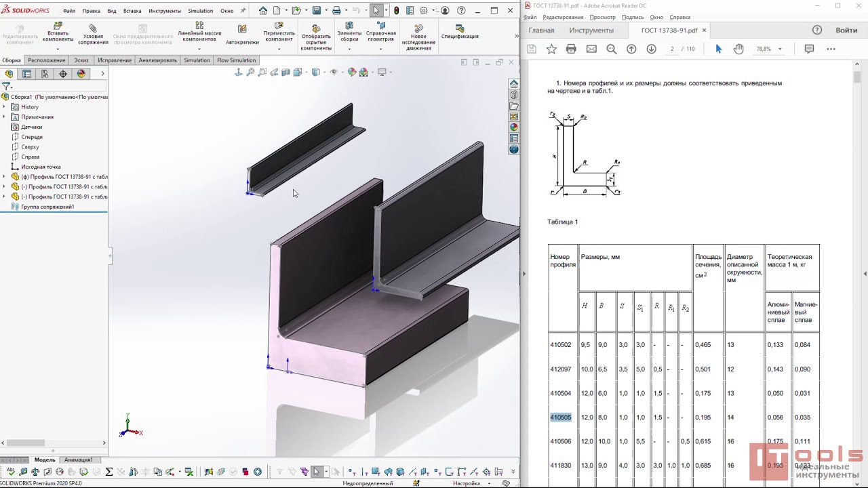The height and width of the screenshot is (488, 868).
Task: Open DimXpertManager crosshair tab icon
Action: [x=63, y=74]
